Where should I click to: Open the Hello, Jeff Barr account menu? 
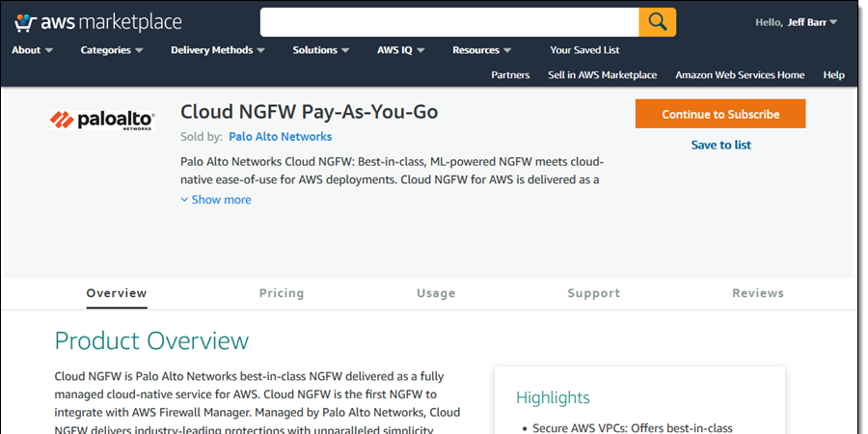point(796,23)
